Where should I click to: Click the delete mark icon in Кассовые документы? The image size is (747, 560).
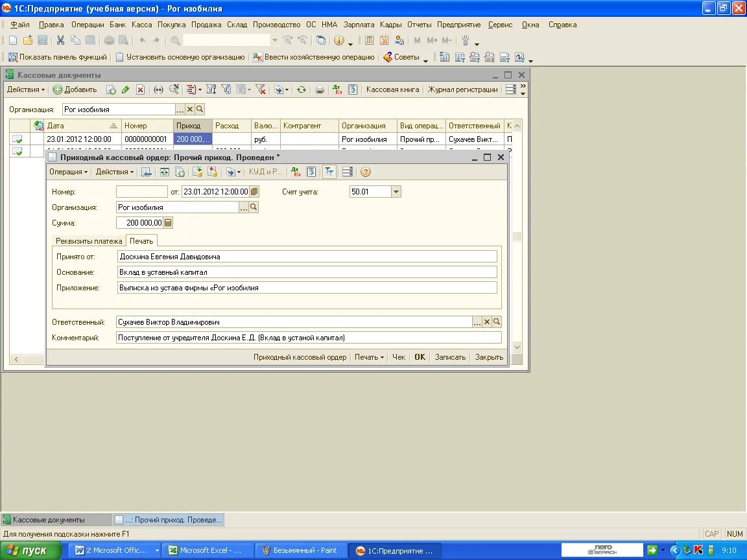tap(140, 89)
